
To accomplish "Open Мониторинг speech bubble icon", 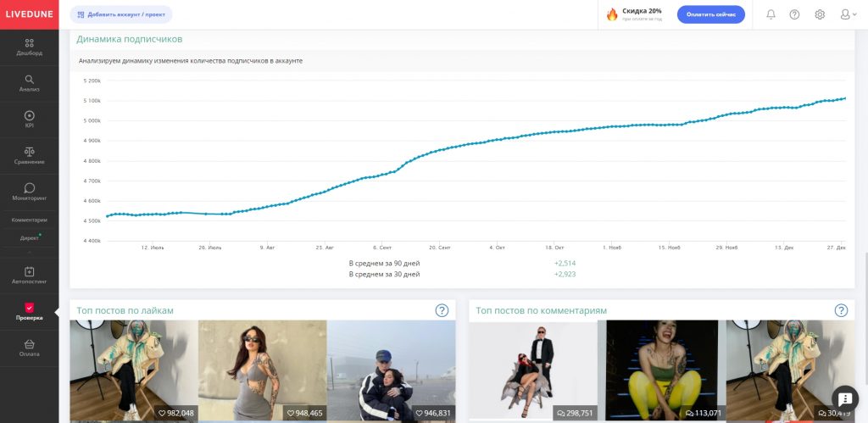I will click(30, 187).
